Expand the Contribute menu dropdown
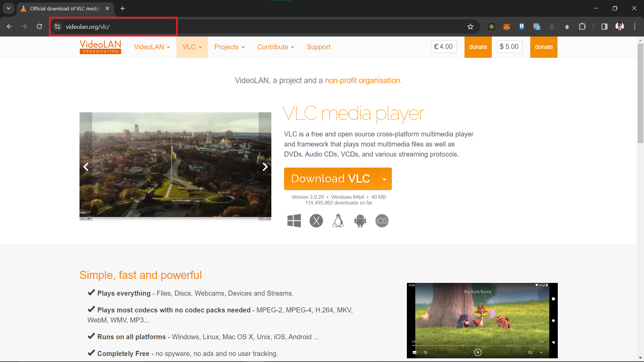 (275, 47)
